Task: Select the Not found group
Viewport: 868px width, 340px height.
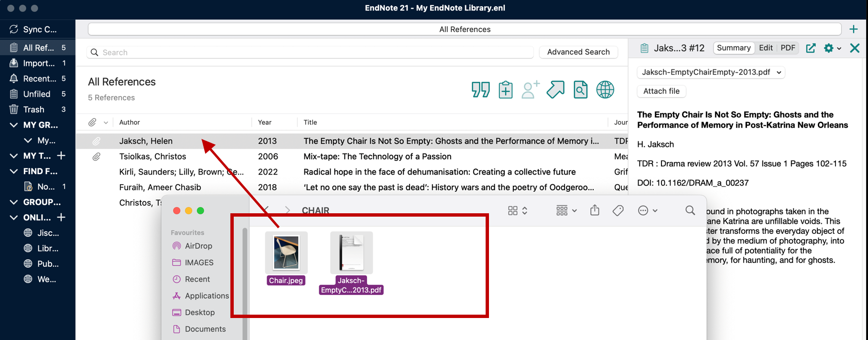Action: (37, 186)
